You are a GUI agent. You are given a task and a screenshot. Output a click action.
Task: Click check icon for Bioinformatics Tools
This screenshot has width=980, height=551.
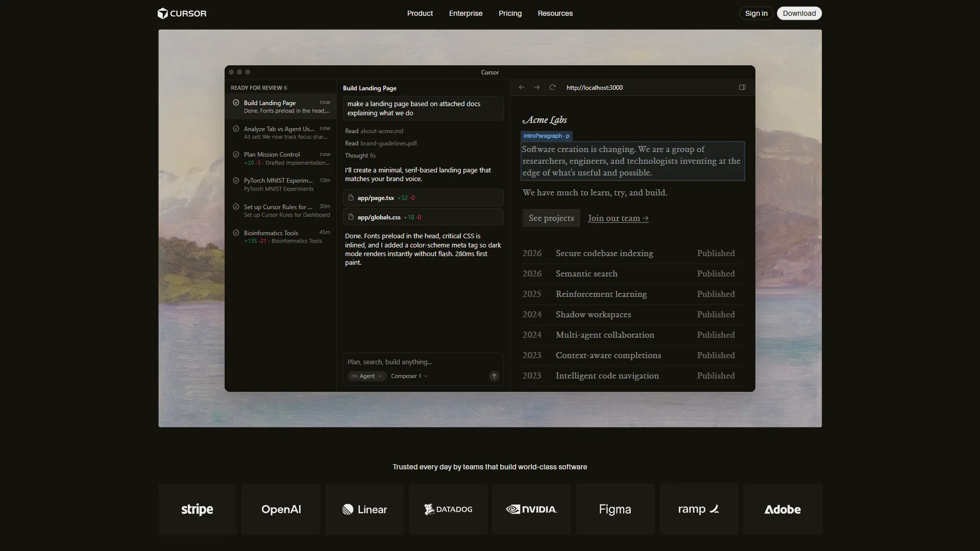click(236, 233)
